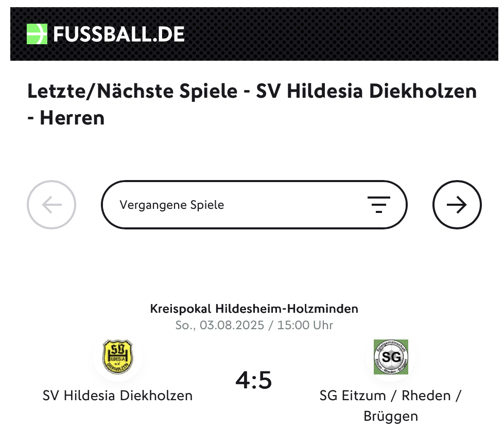Click the Vergangene Spiele label text
The width and height of the screenshot is (504, 429).
click(x=172, y=205)
